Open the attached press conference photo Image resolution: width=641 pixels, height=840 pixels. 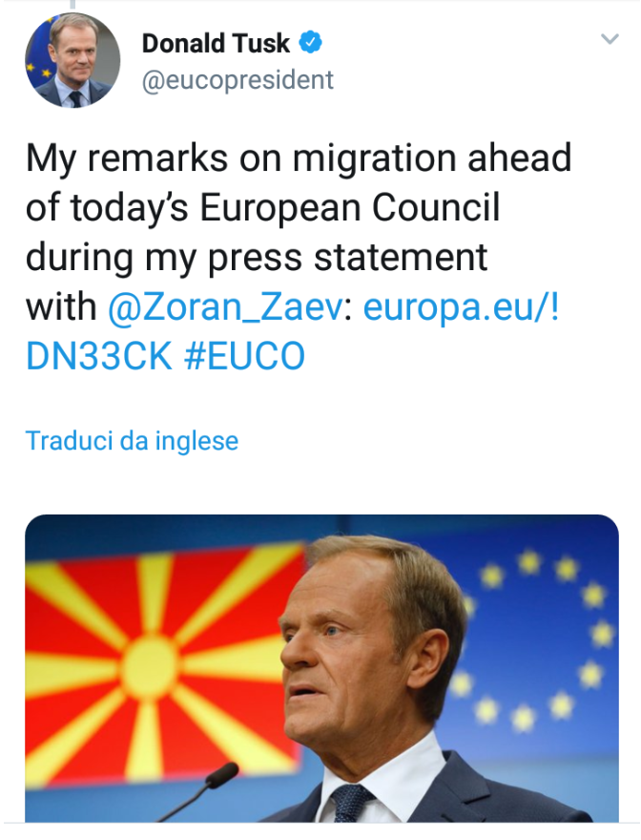point(321,668)
